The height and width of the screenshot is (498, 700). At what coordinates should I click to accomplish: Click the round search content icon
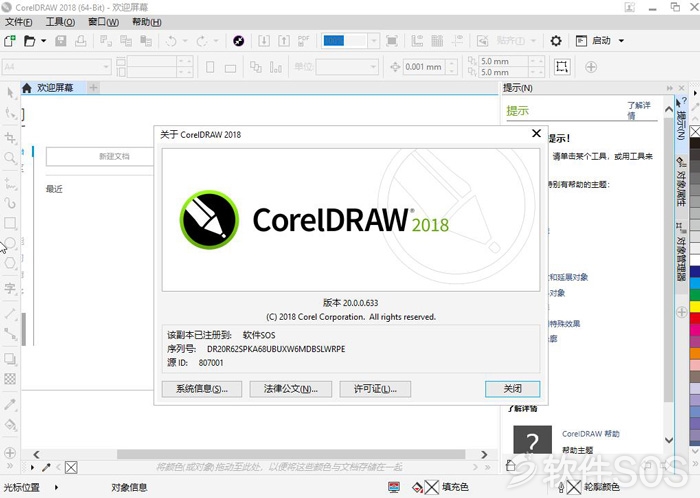coord(239,41)
